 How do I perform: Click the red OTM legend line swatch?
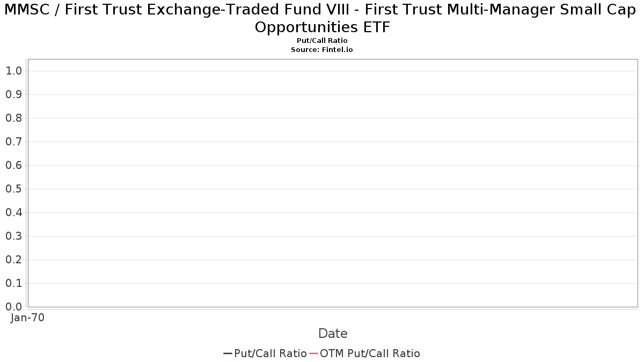[x=313, y=353]
